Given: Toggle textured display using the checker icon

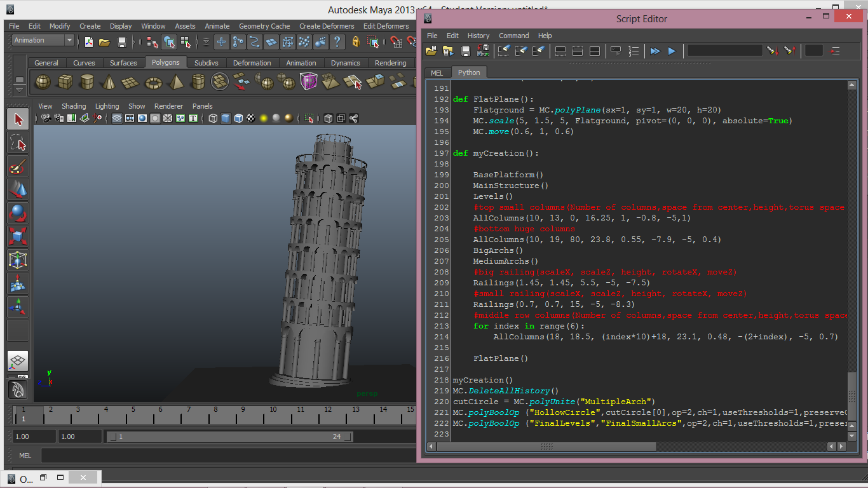Looking at the screenshot, I should (x=251, y=118).
